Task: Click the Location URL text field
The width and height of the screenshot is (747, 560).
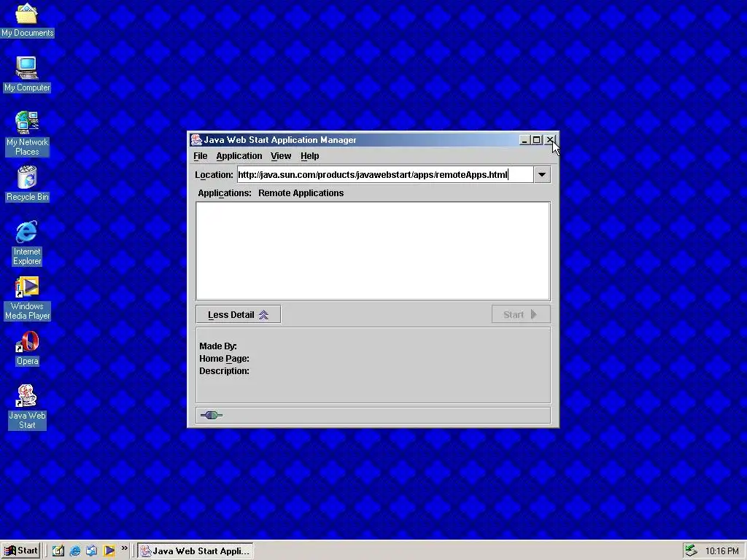Action: point(385,175)
